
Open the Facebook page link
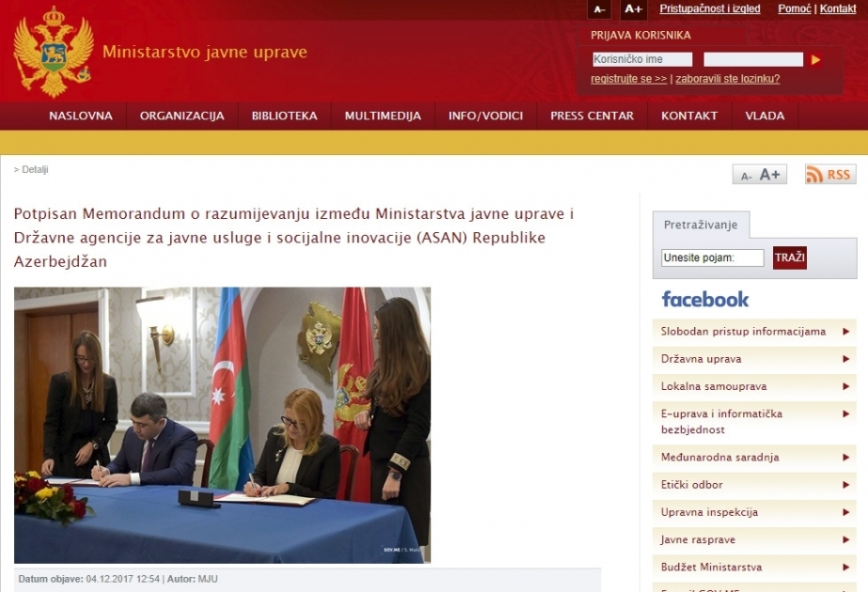point(704,300)
